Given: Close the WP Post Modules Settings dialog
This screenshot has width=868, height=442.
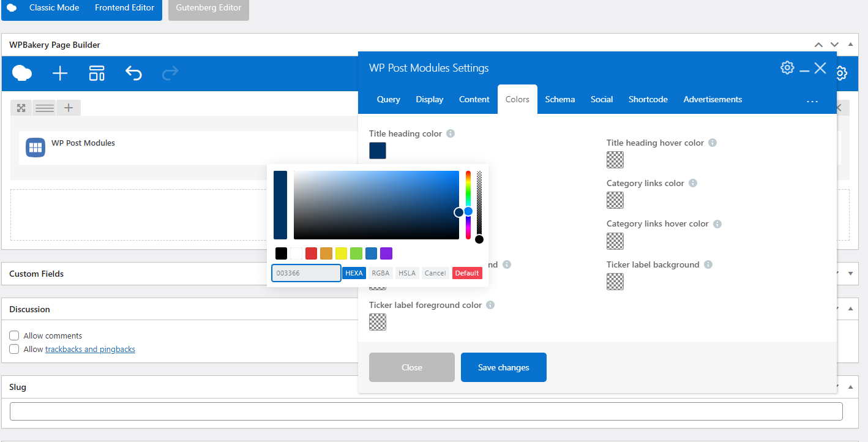Looking at the screenshot, I should 820,68.
